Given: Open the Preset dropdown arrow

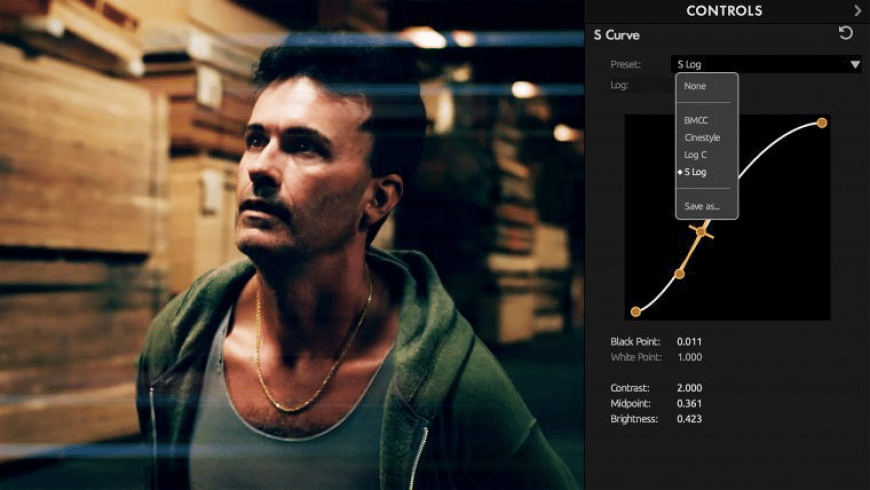Looking at the screenshot, I should [x=855, y=65].
